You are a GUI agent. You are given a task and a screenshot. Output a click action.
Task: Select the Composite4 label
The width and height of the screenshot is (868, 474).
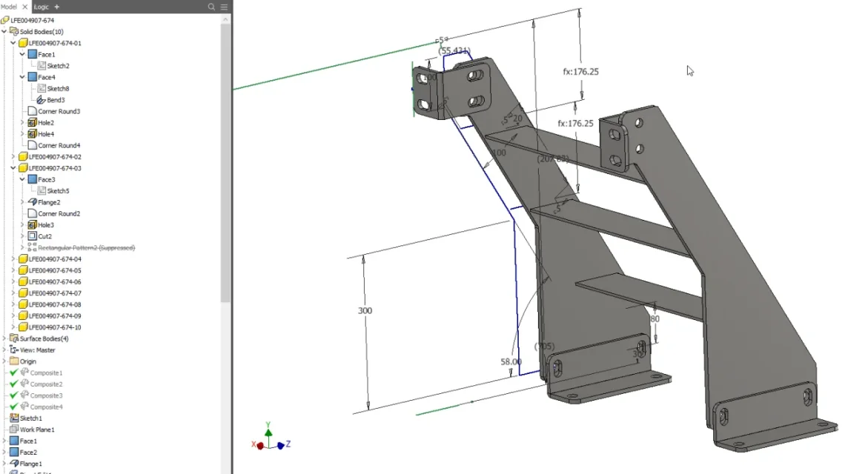[x=47, y=407]
